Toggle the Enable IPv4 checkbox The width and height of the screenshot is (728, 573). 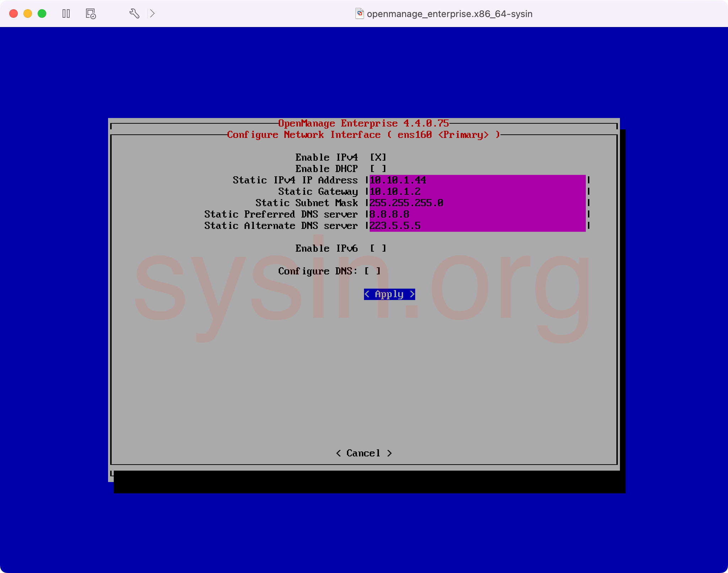coord(378,157)
